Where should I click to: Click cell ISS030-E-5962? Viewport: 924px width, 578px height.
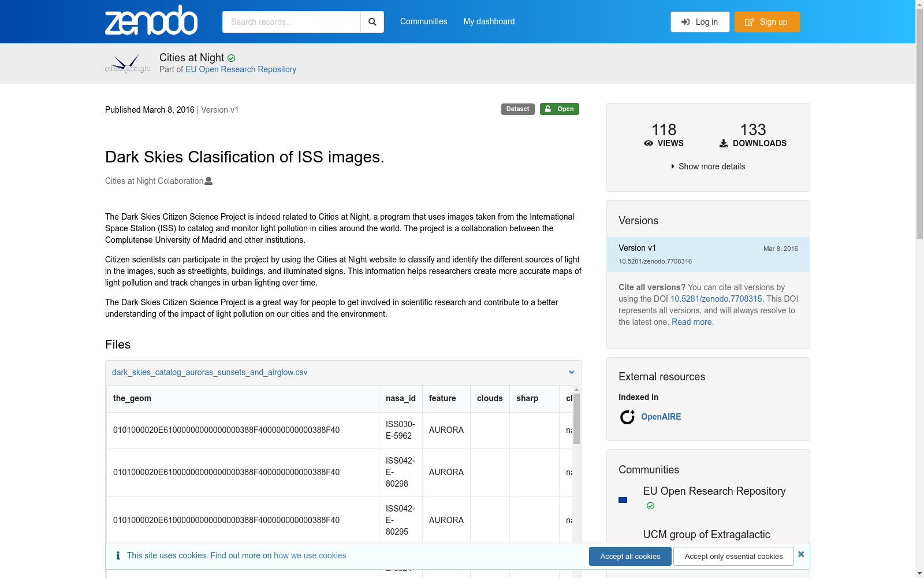400,430
